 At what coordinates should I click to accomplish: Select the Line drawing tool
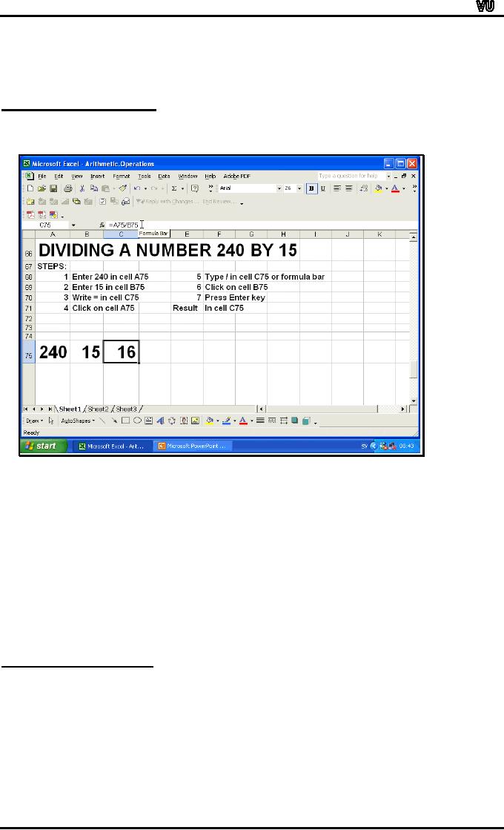coord(102,421)
